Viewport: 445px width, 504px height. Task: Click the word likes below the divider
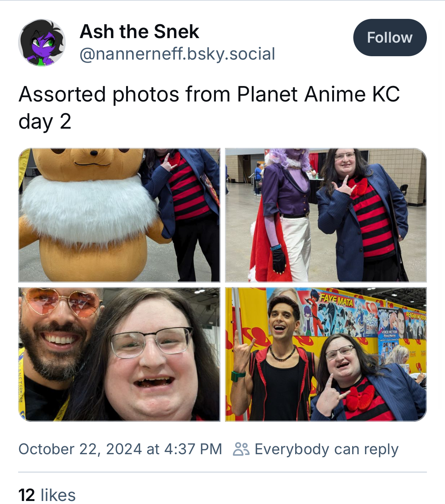click(58, 495)
